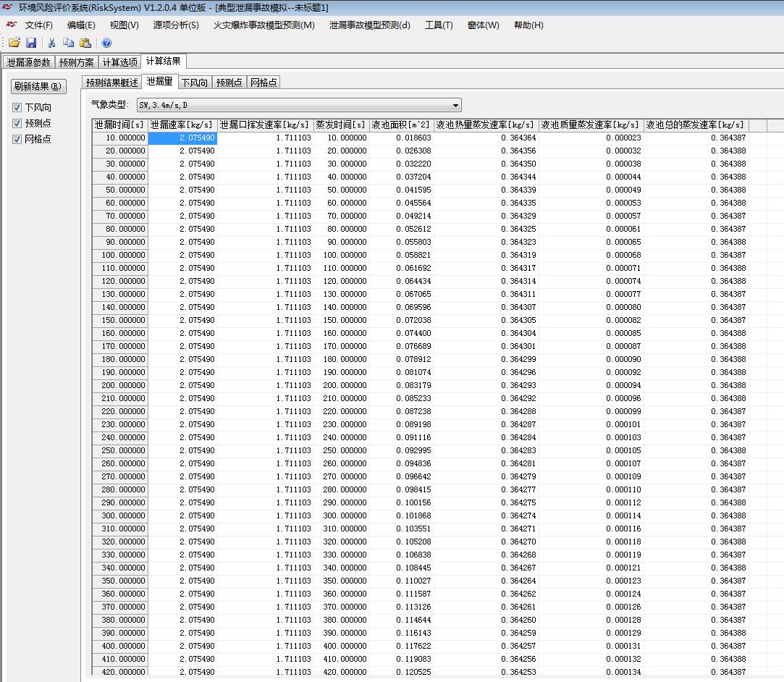Select the 计算结果 tab
784x682 pixels.
pos(164,61)
